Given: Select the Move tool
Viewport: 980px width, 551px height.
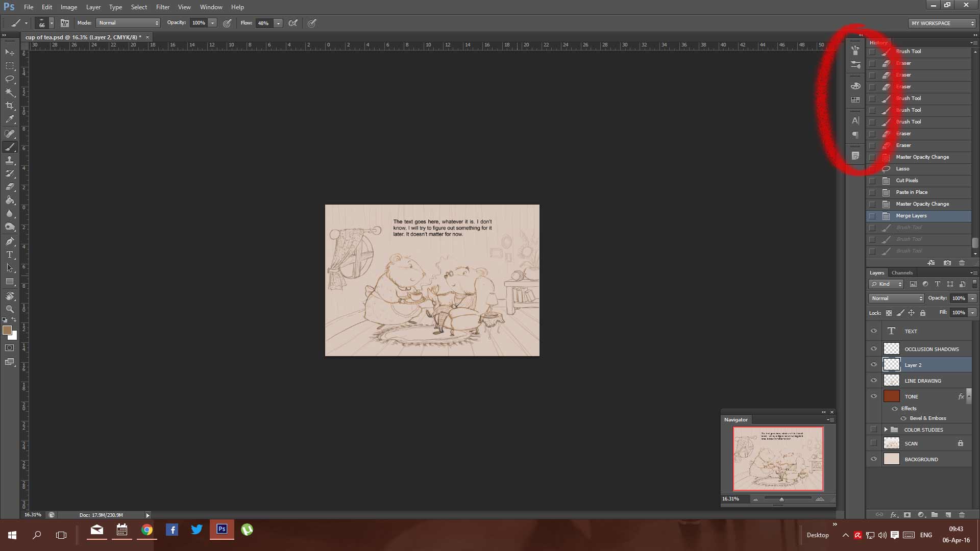Looking at the screenshot, I should [x=10, y=52].
